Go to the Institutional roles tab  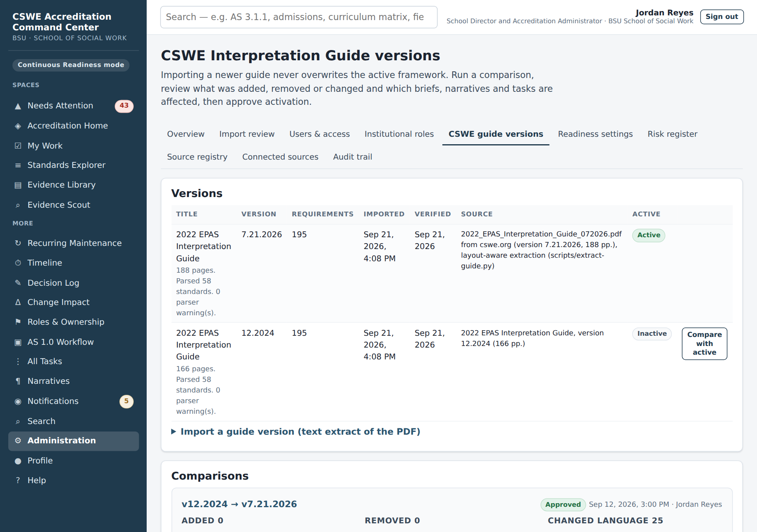pyautogui.click(x=399, y=134)
